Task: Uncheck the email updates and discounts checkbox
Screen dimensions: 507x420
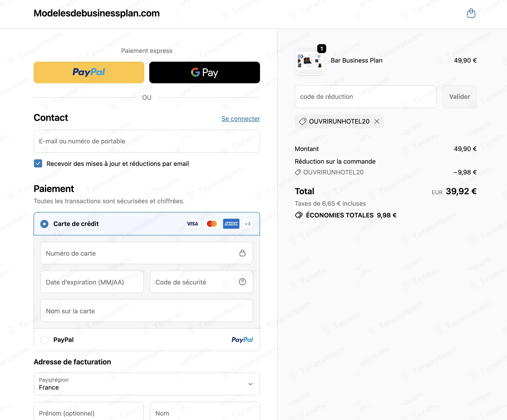Action: tap(38, 163)
